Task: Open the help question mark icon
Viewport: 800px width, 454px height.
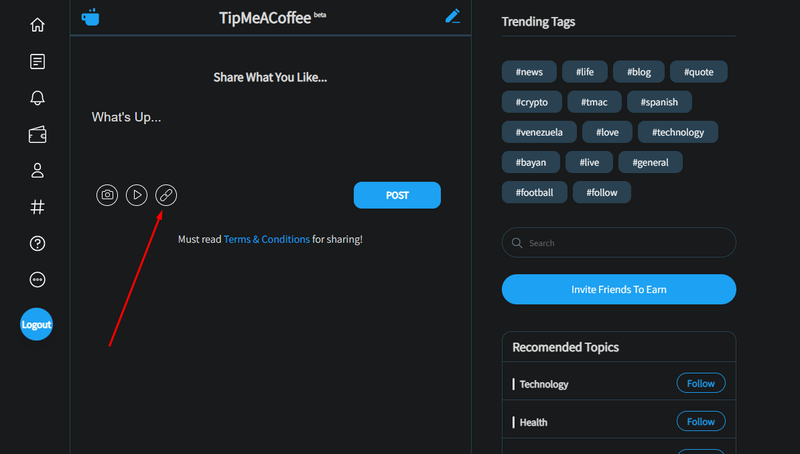Action: click(x=37, y=243)
